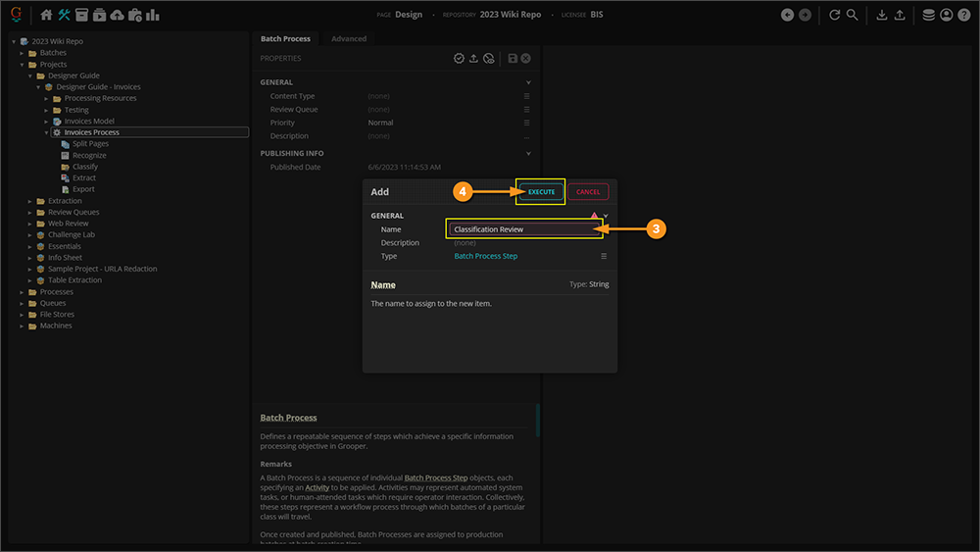Open help with the question mark icon
The width and height of the screenshot is (980, 552).
coord(963,15)
